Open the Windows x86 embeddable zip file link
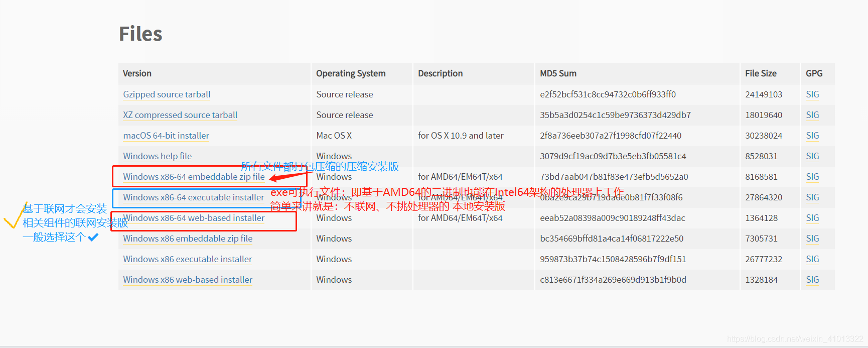 coord(188,239)
